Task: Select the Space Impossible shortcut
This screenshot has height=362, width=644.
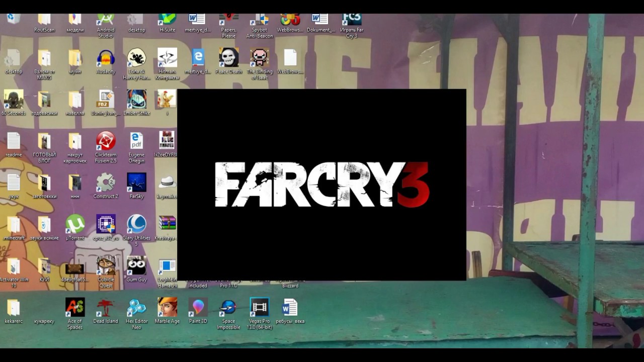Action: click(x=229, y=314)
